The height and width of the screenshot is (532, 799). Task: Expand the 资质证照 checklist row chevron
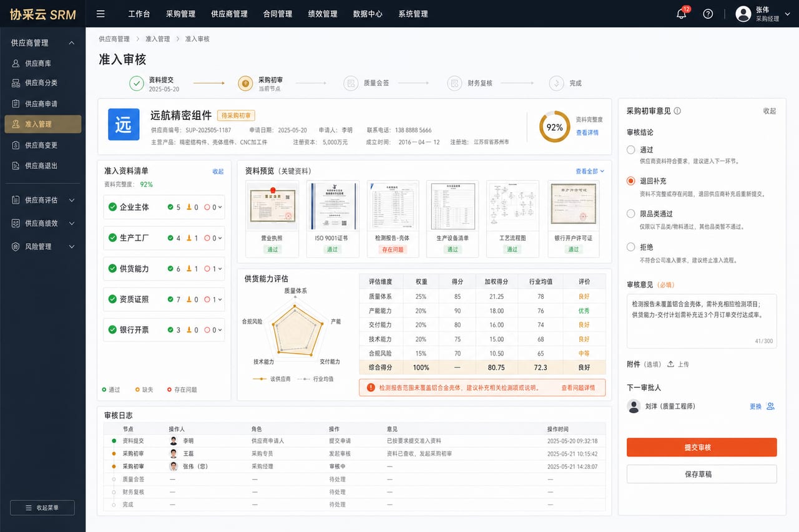[x=220, y=299]
